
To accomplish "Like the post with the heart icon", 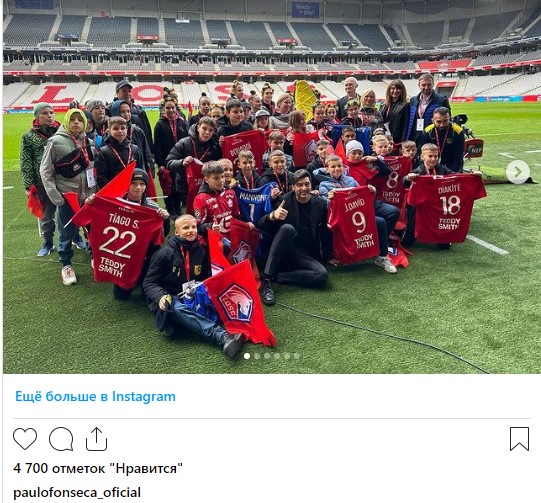I will tap(25, 438).
